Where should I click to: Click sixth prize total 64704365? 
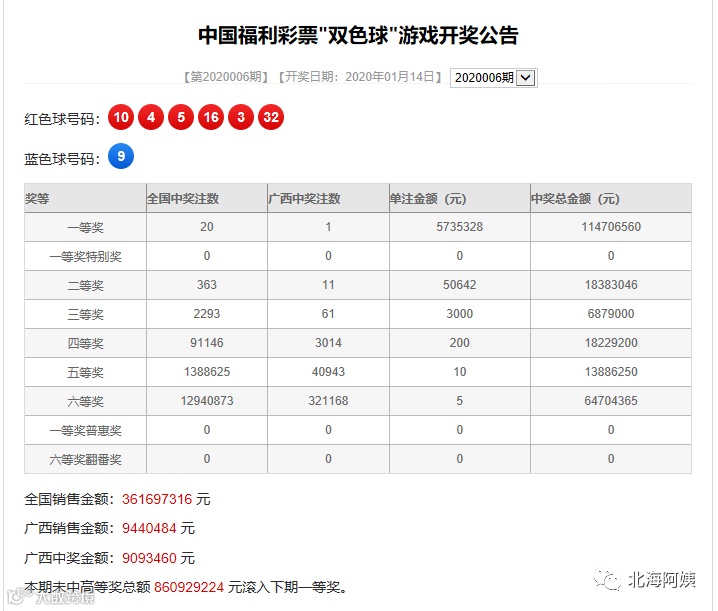tap(611, 401)
